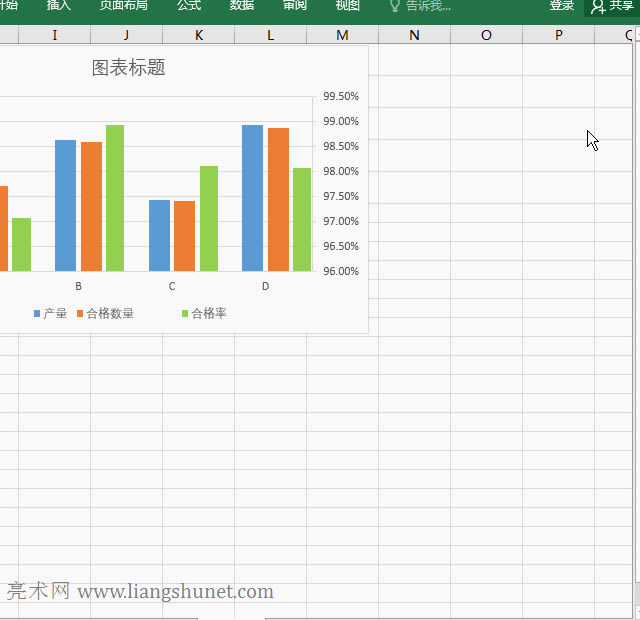Image resolution: width=640 pixels, height=620 pixels.
Task: Switch to the 页面布局 tab
Action: tap(124, 6)
